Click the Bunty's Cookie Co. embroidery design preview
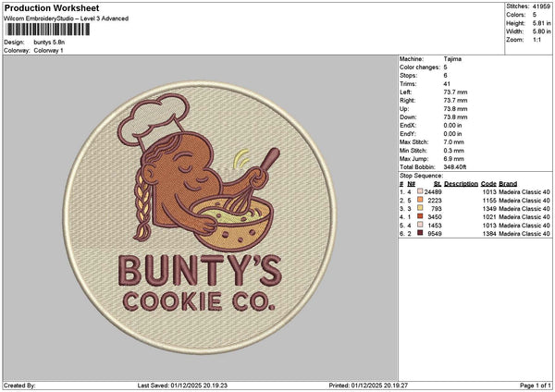This screenshot has height=392, width=555. pyautogui.click(x=200, y=217)
